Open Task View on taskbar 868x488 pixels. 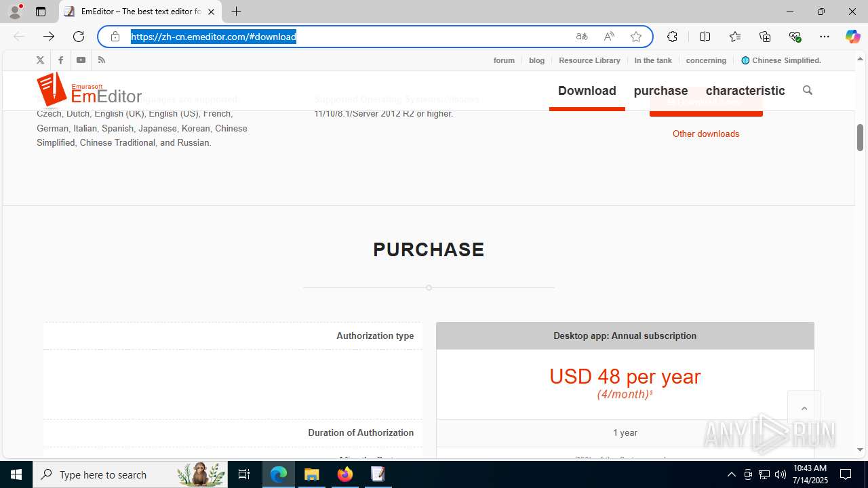click(244, 474)
